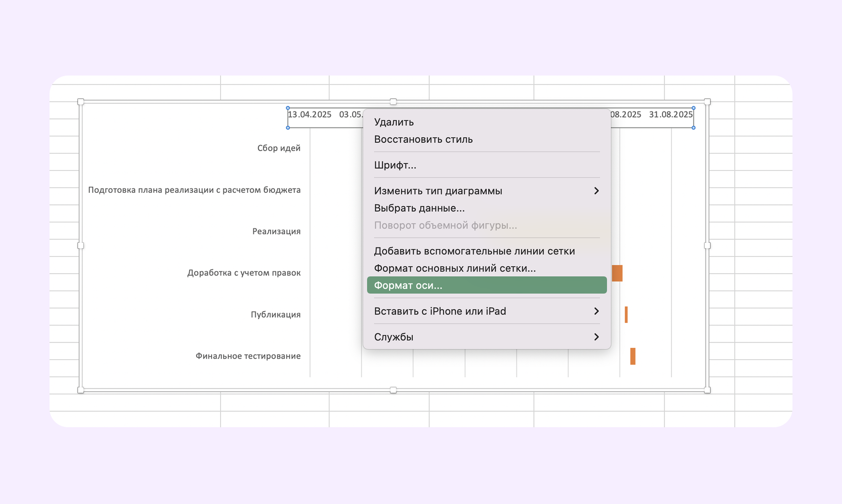Choose Добавить вспомогательные линии сетки

pos(487,251)
